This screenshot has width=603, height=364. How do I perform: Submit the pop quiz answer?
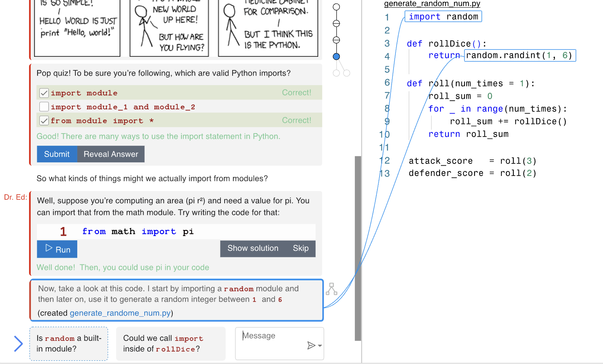click(x=57, y=154)
